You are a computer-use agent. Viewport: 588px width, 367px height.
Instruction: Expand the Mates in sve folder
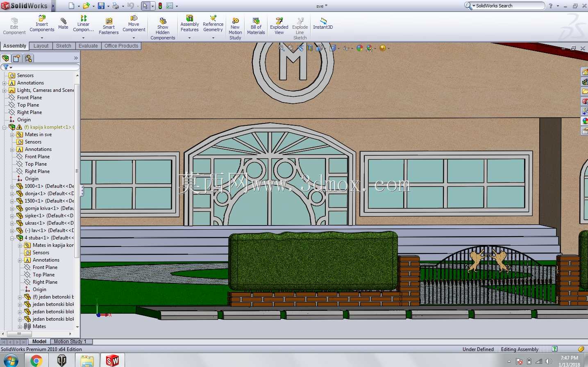tap(12, 134)
